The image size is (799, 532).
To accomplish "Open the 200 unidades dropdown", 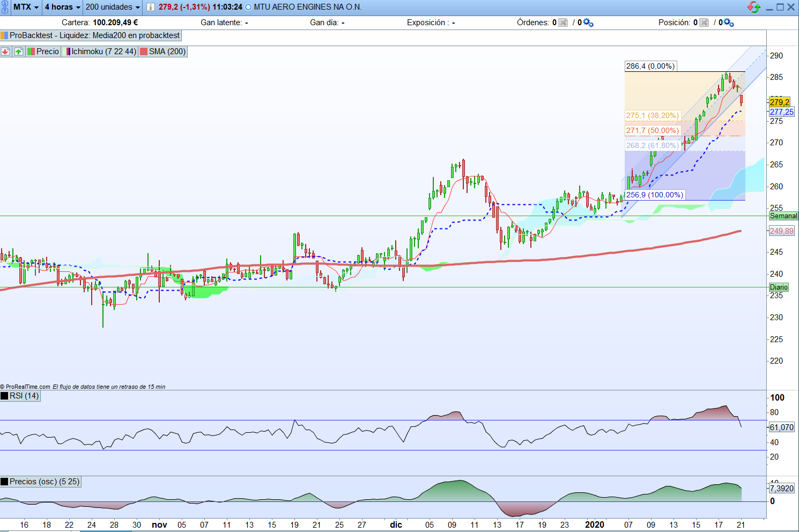I will tap(113, 7).
